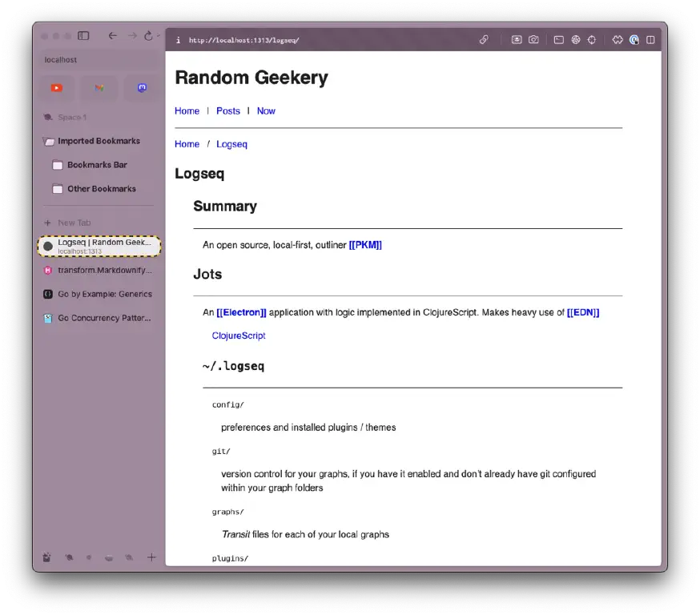Click the plus icon at sidebar bottom
This screenshot has height=615, width=700.
(x=152, y=557)
